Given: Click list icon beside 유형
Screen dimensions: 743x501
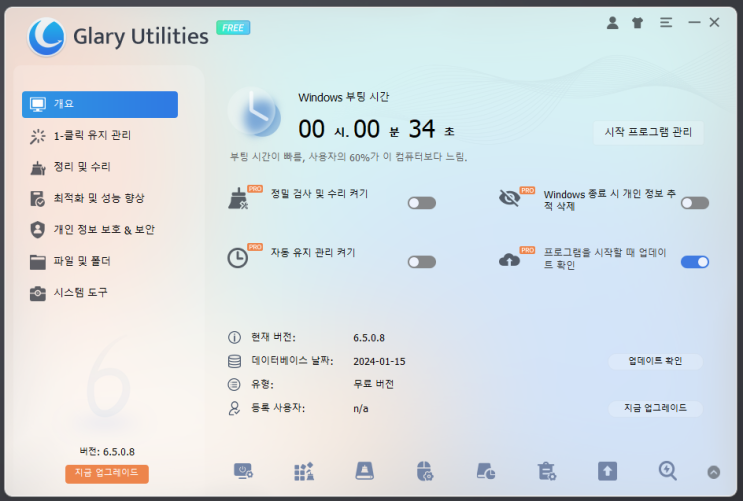Looking at the screenshot, I should click(234, 384).
